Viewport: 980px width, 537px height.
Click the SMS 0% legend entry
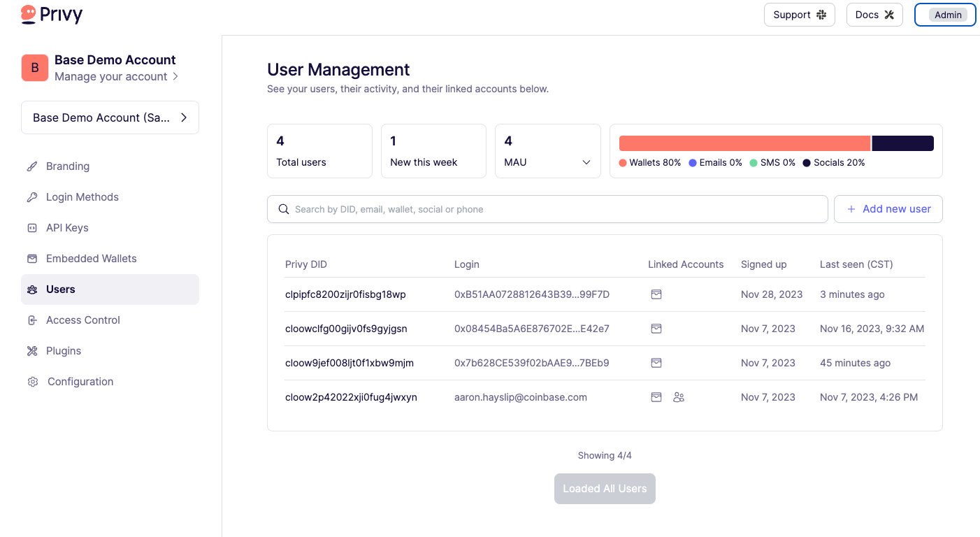(772, 162)
